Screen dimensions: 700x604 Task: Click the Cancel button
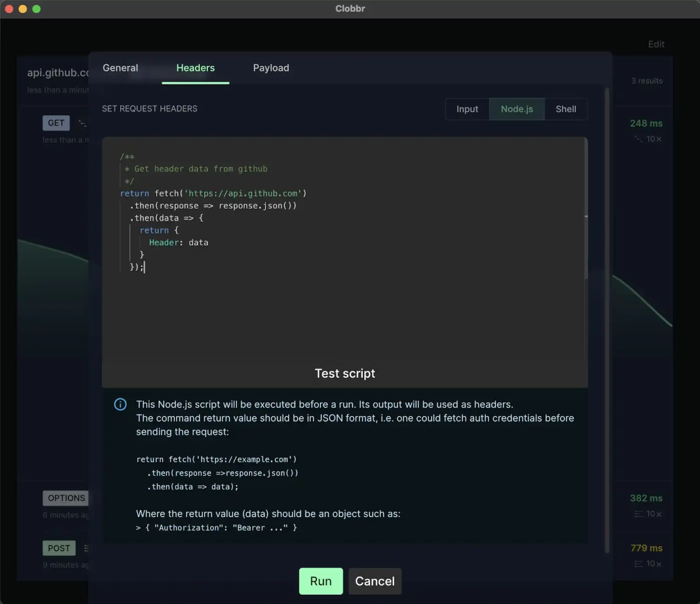(374, 581)
